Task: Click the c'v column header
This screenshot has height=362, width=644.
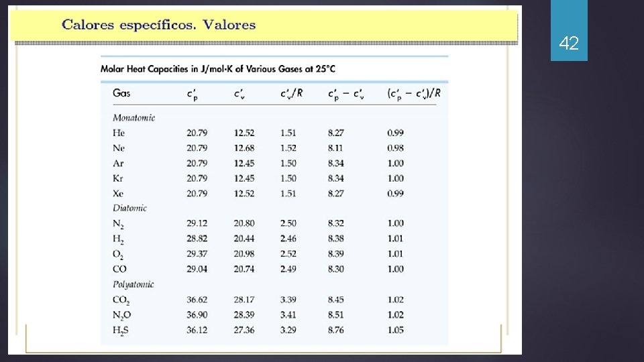Action: 239,94
